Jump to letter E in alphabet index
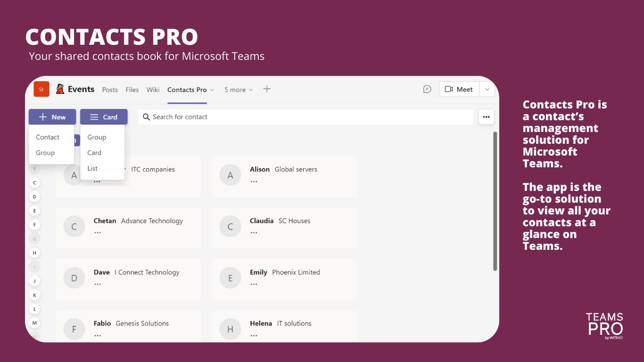The width and height of the screenshot is (644, 362). click(34, 211)
